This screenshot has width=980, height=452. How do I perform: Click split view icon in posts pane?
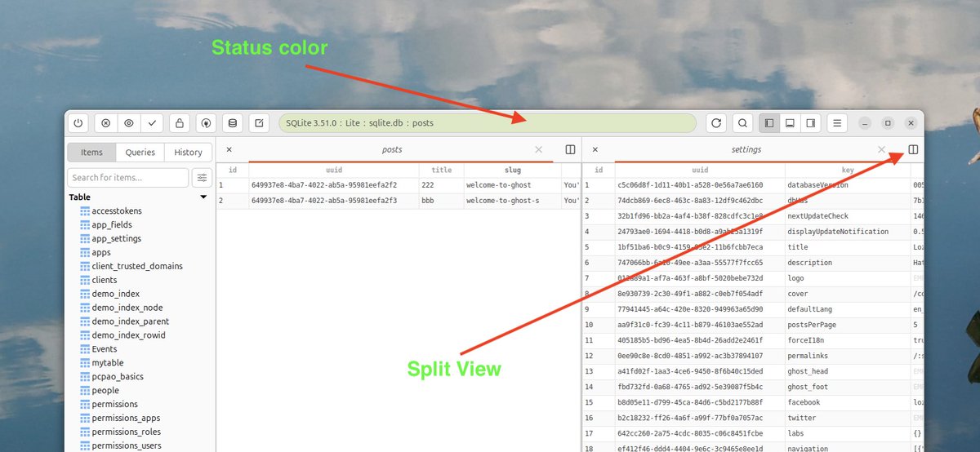[x=570, y=149]
